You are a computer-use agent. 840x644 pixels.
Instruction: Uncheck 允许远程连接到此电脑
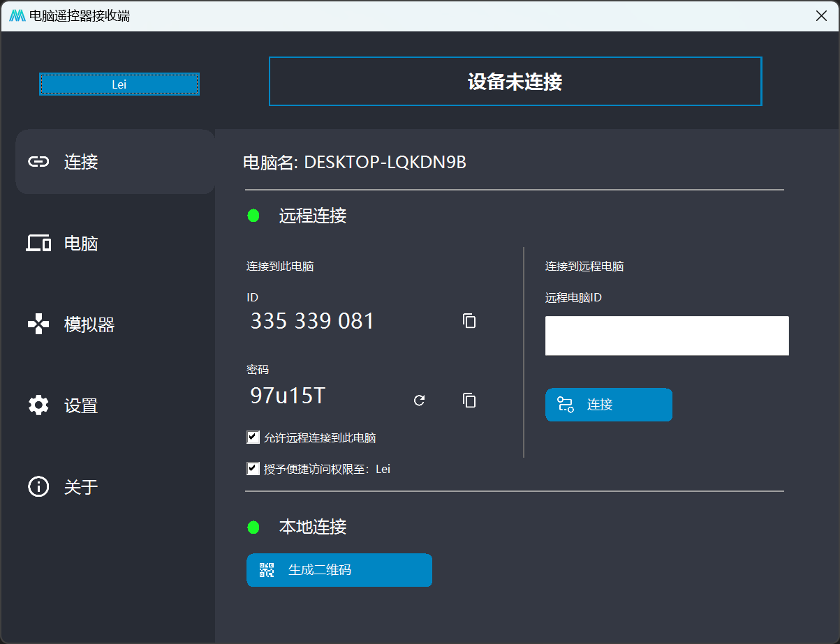point(253,437)
